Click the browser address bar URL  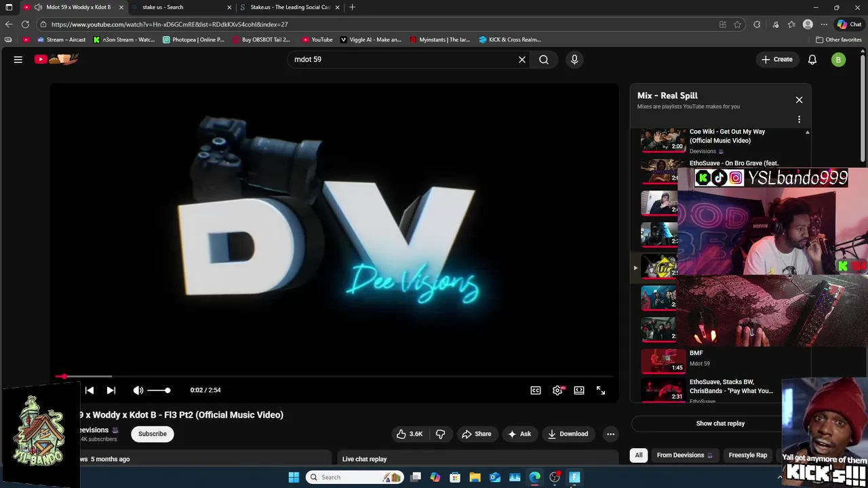pyautogui.click(x=170, y=24)
